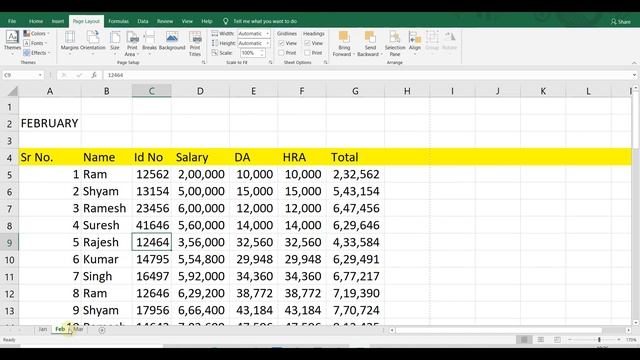Click the formula bar showing 12464
640x360 pixels.
tap(366, 75)
